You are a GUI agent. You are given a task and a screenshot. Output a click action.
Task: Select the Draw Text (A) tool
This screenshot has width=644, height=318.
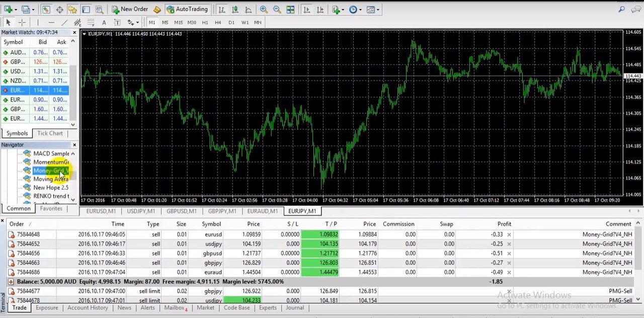pyautogui.click(x=104, y=23)
